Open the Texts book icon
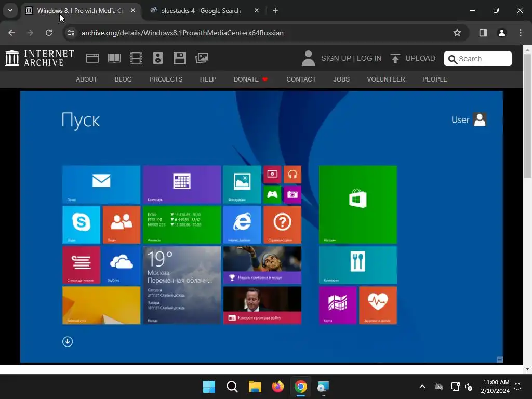The width and height of the screenshot is (532, 399). [114, 58]
